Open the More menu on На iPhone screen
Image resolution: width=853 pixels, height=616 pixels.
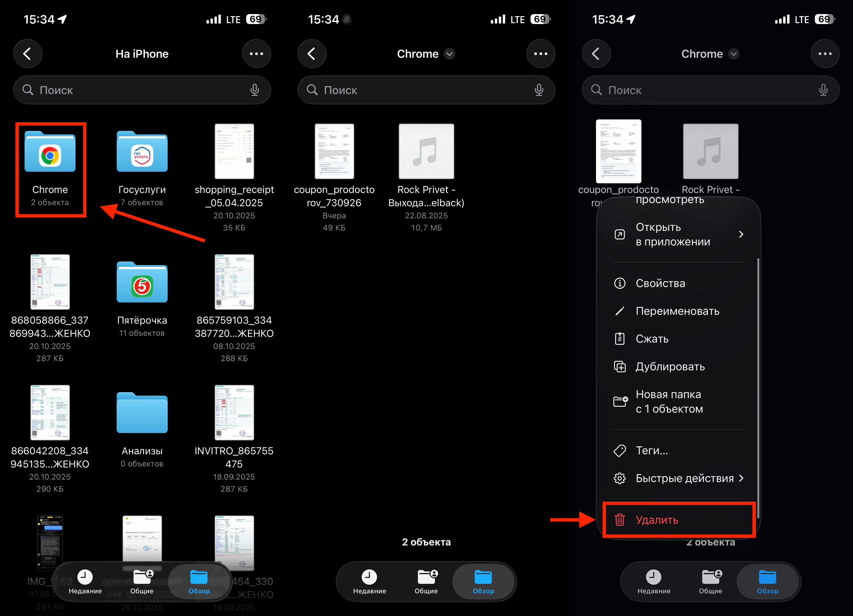(256, 54)
